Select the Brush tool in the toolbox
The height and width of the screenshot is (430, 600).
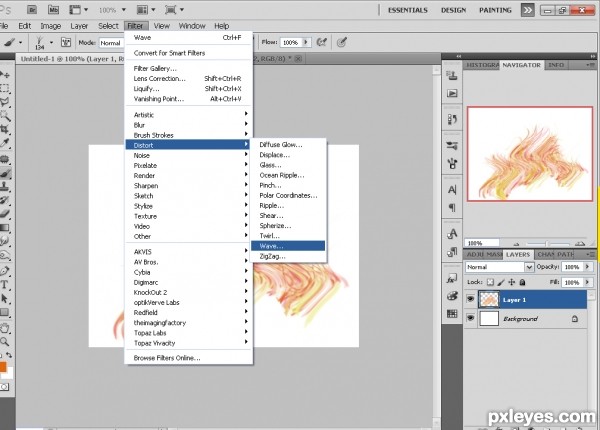[5, 173]
